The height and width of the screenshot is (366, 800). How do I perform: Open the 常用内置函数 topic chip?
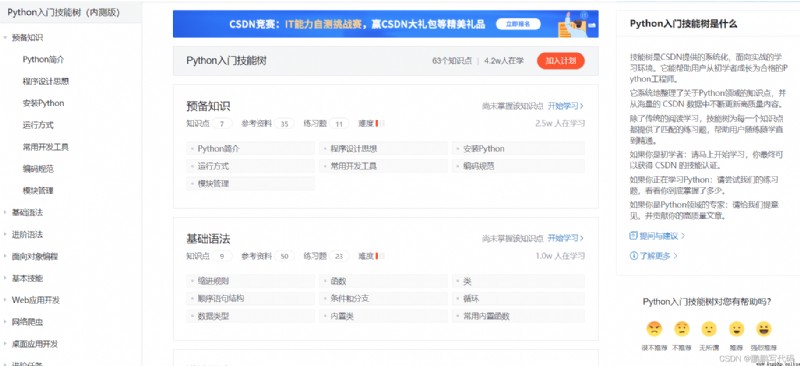tap(518, 316)
